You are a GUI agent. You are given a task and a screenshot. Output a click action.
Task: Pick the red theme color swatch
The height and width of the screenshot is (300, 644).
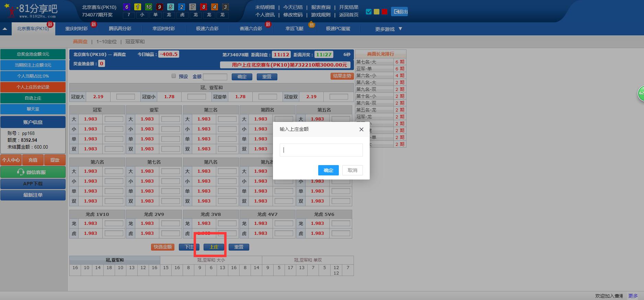[384, 12]
